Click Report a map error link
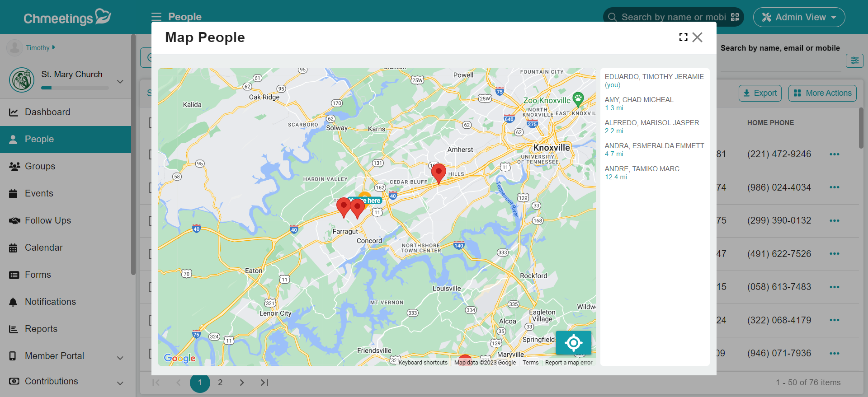The height and width of the screenshot is (397, 868). 569,363
